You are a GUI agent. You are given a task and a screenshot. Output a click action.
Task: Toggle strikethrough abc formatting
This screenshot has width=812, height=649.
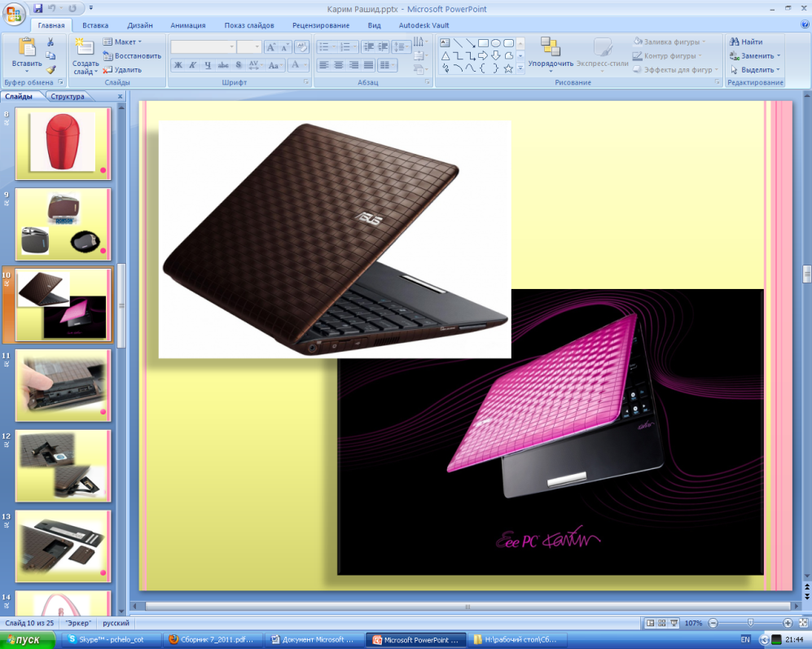[223, 65]
